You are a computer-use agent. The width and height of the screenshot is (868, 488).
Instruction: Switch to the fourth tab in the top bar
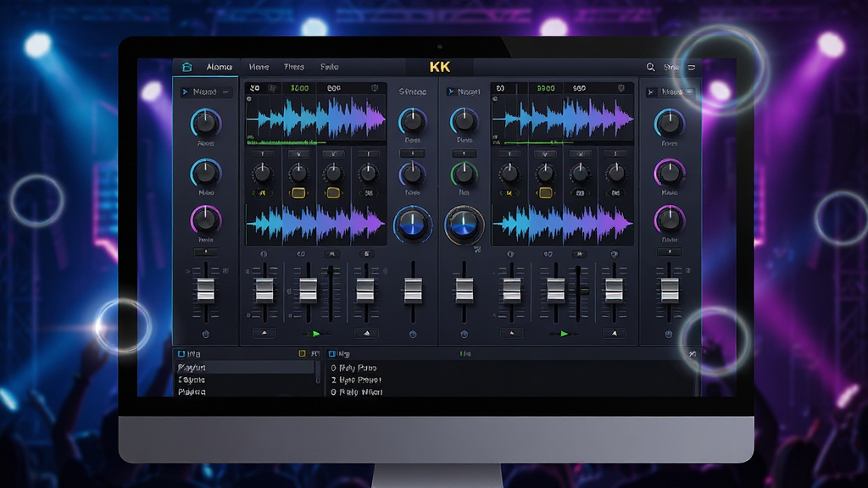click(330, 67)
